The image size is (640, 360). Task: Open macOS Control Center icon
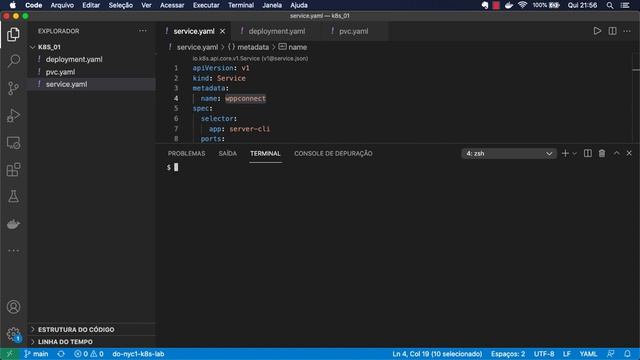click(625, 5)
